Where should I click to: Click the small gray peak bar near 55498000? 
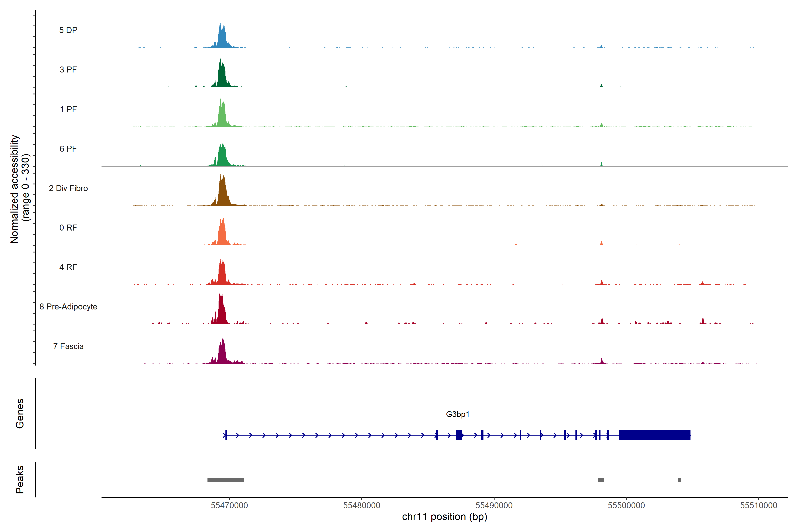click(x=601, y=480)
